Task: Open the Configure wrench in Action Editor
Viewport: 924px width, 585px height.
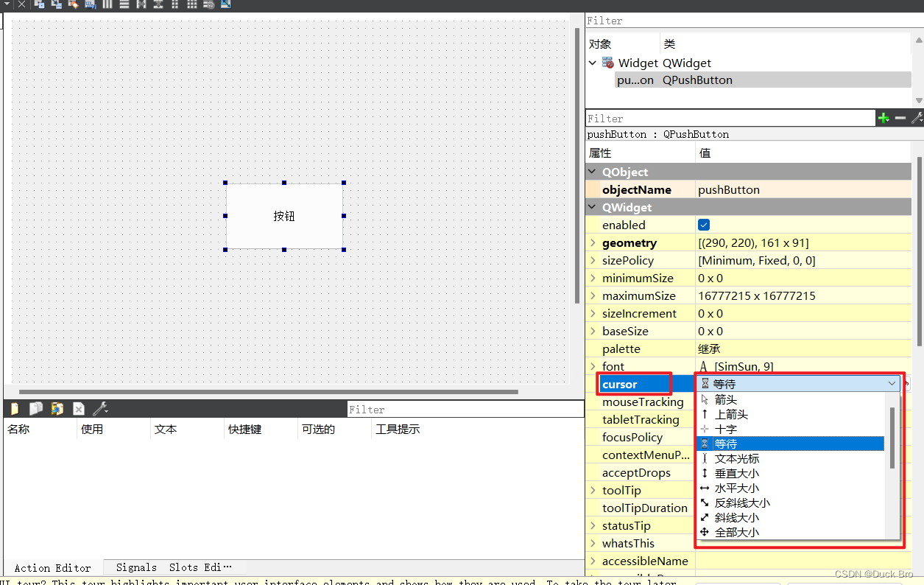Action: point(100,408)
